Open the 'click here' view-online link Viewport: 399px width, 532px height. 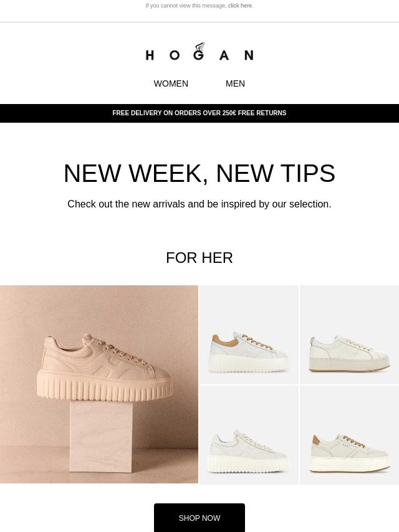click(240, 6)
